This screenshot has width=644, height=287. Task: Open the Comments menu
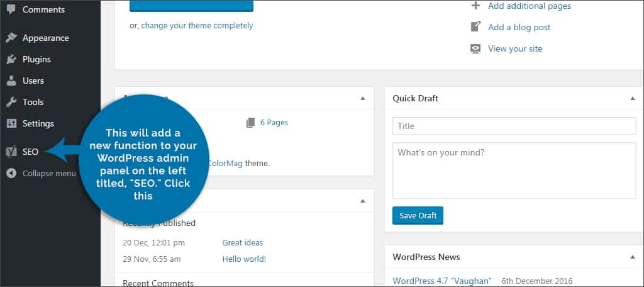coord(43,9)
